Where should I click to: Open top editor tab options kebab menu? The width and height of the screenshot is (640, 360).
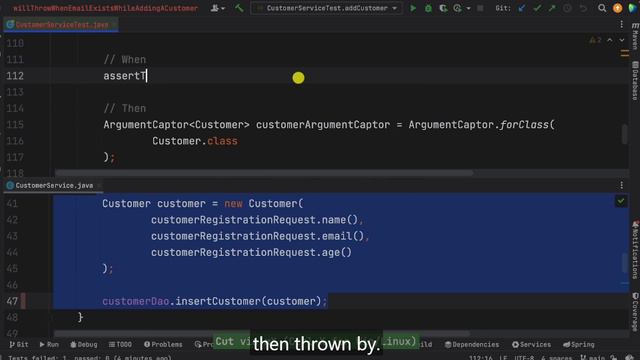tap(621, 25)
